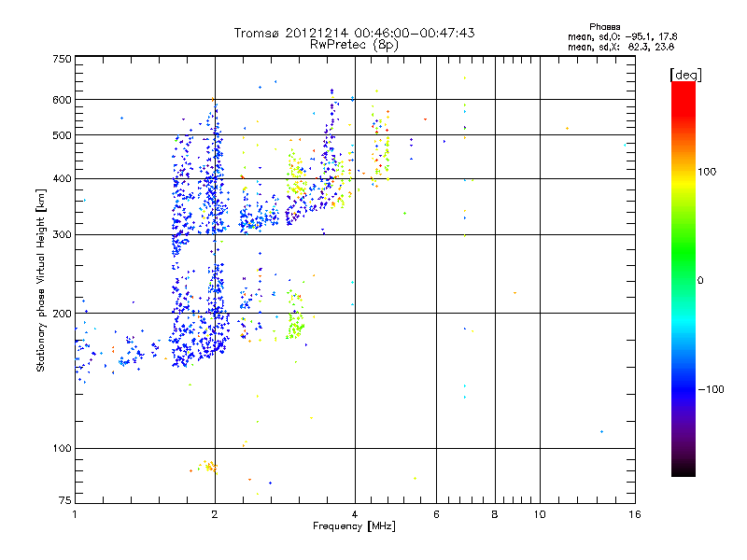Click the colorbar tick label '100'
Viewport: 747px width, 560px height.
[x=707, y=172]
